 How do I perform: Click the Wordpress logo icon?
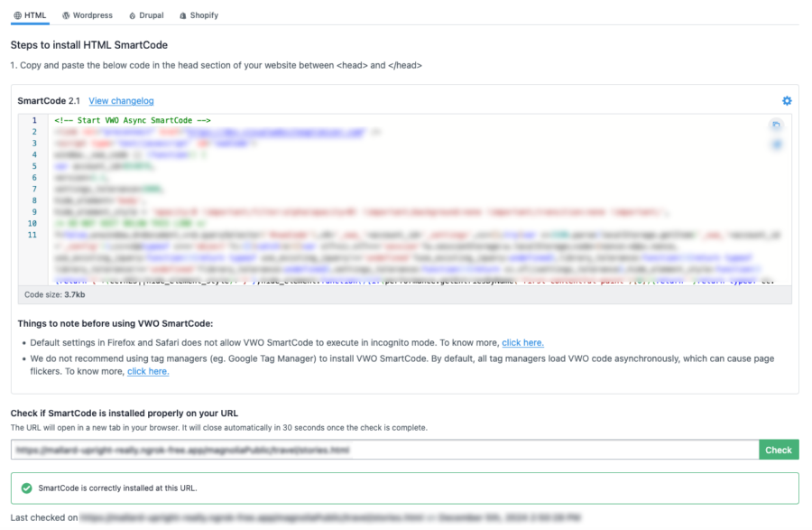tap(66, 15)
